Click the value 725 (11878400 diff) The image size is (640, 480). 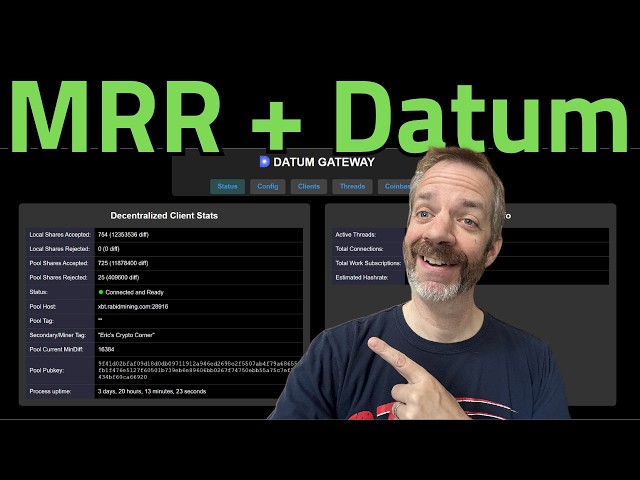123,263
